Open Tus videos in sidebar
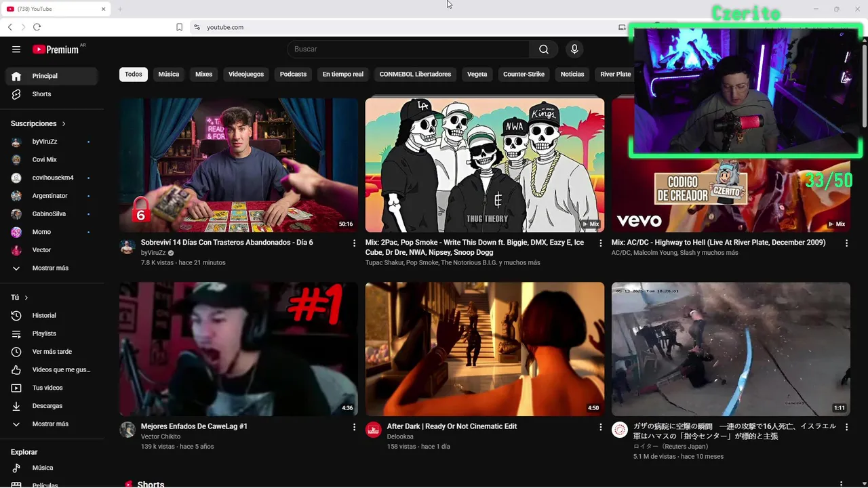Image resolution: width=868 pixels, height=488 pixels. (x=52, y=388)
